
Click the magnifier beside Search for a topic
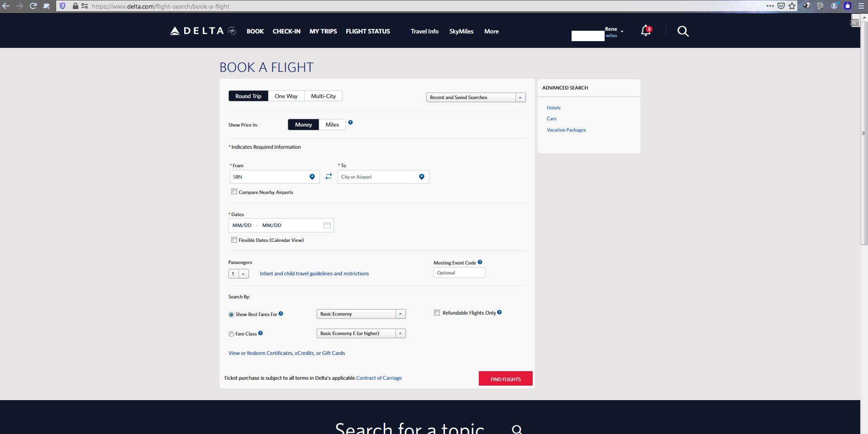pos(517,429)
